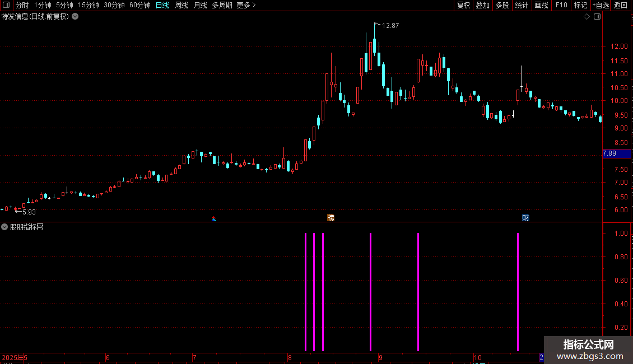Select the 15分钟 period tab
This screenshot has width=633, height=364.
[89, 5]
